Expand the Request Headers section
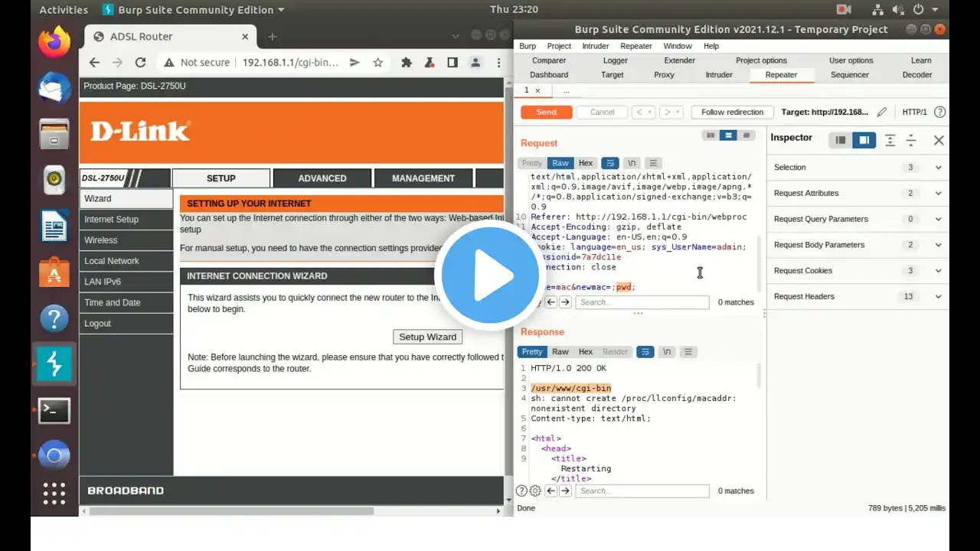Image resolution: width=980 pixels, height=551 pixels. pos(857,296)
